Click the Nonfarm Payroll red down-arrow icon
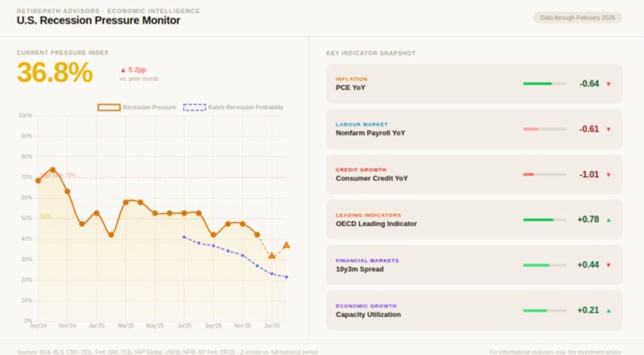Screen dimensions: 644x355 tap(609, 129)
